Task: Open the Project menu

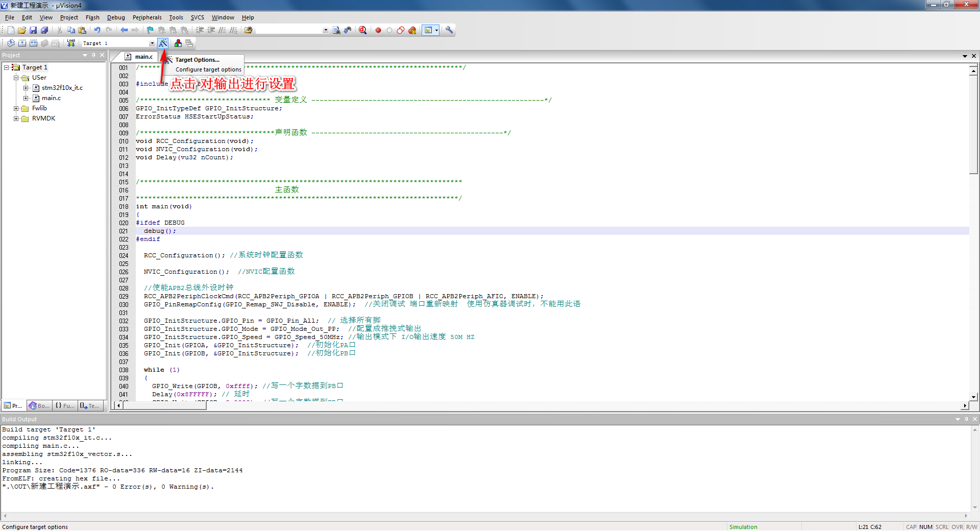Action: pyautogui.click(x=69, y=17)
